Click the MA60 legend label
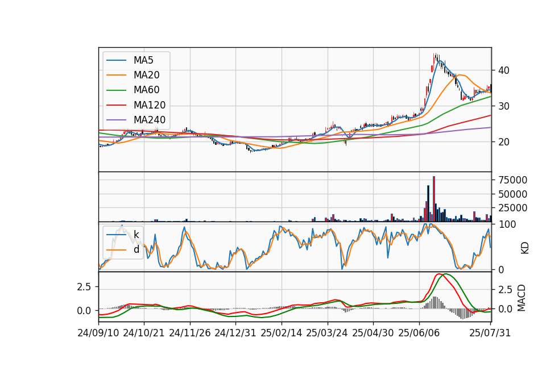546x392 pixels. pos(146,90)
